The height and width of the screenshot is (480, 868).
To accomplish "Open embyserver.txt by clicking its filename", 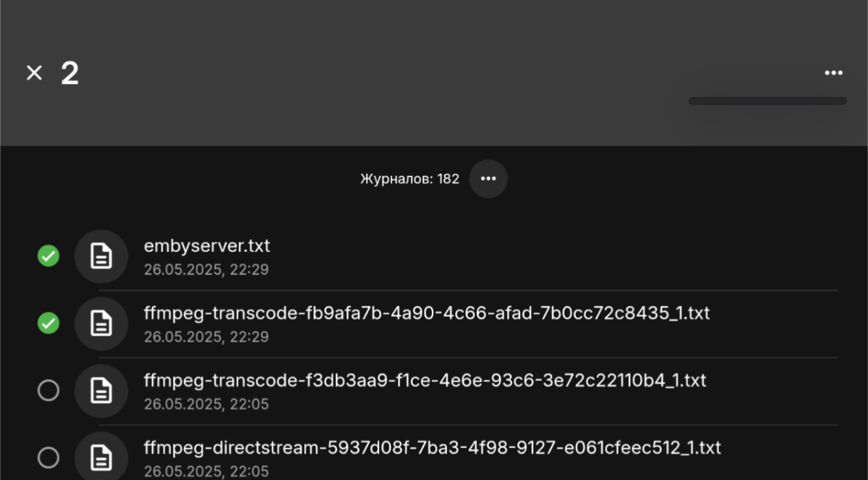I will point(207,245).
